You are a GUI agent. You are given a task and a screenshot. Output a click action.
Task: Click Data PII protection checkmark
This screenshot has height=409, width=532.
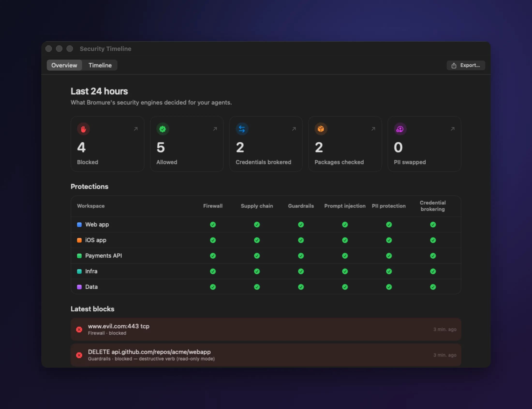click(389, 287)
